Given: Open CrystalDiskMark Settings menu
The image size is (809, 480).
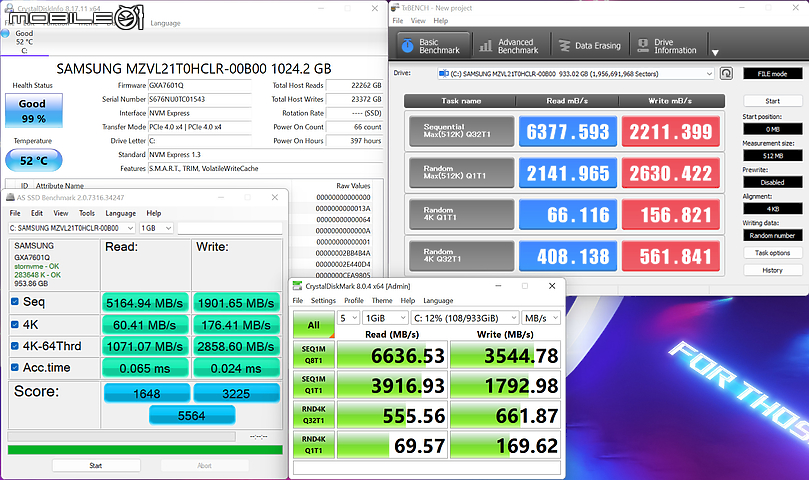Looking at the screenshot, I should click(x=323, y=300).
